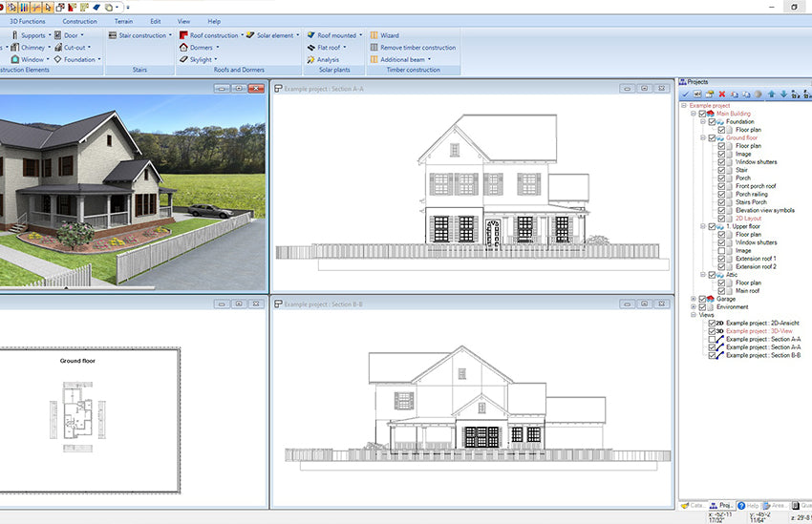This screenshot has height=524, width=812.
Task: Open the timber construction Wizard
Action: pos(374,35)
